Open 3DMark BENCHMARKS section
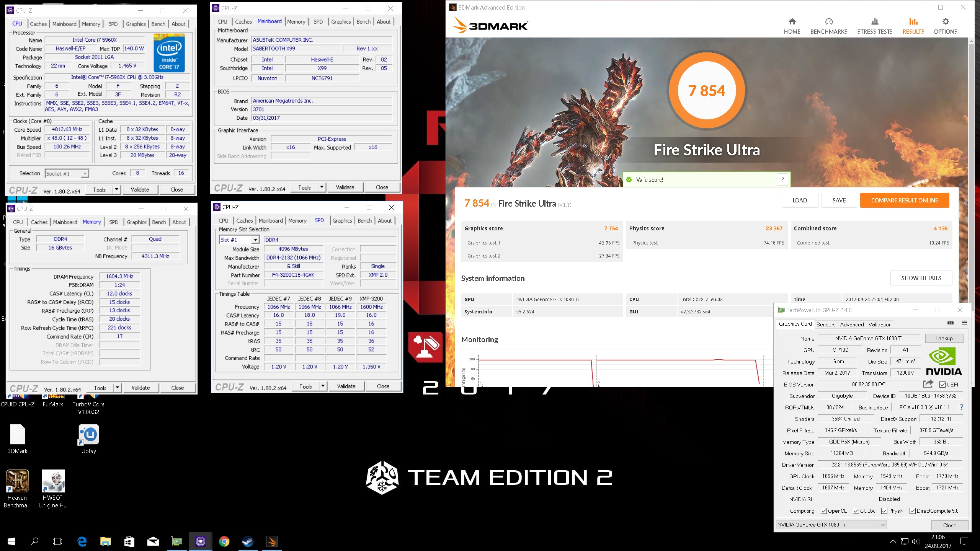Image resolution: width=980 pixels, height=551 pixels. tap(829, 26)
